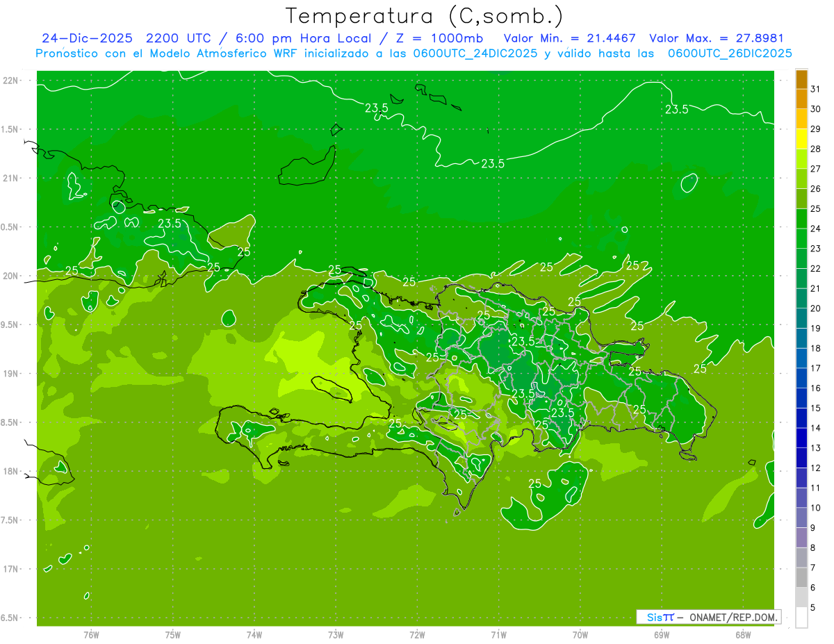This screenshot has height=644, width=834.
Task: Pick the white legend swatch below 5
Action: 801,618
